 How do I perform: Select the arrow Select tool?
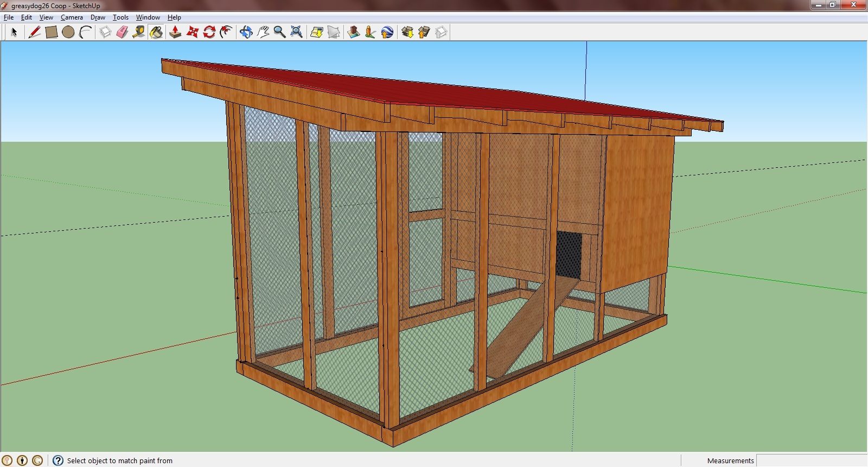[14, 32]
